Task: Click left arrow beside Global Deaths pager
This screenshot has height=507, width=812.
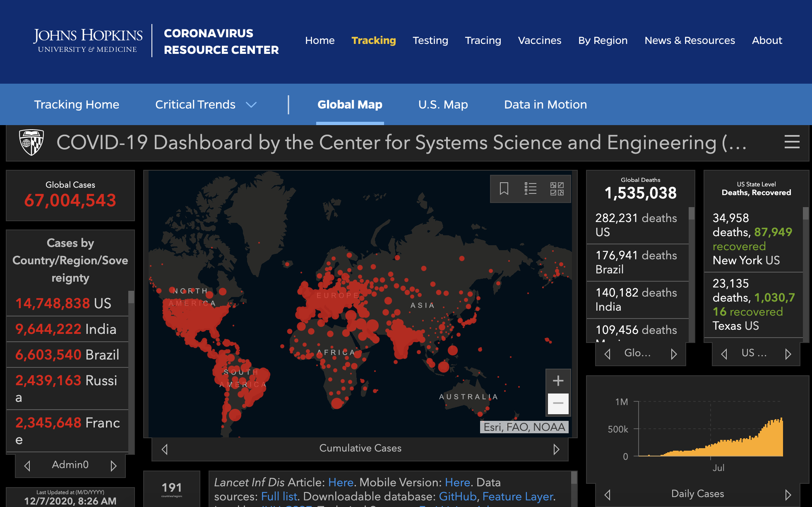Action: click(608, 354)
